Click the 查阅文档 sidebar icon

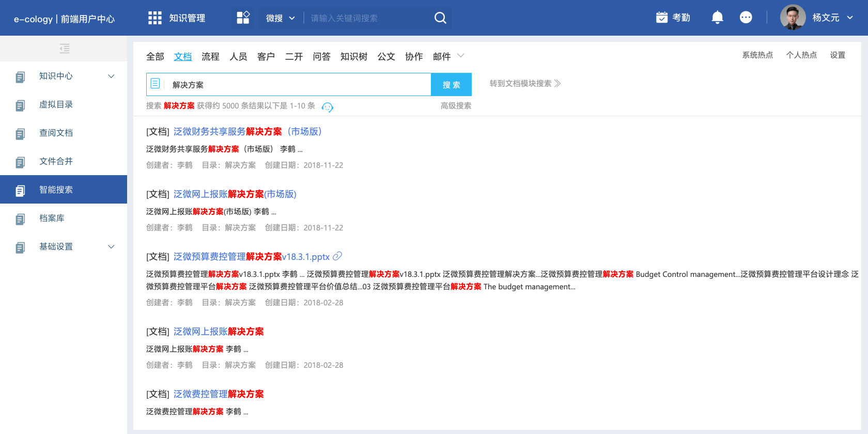point(20,134)
